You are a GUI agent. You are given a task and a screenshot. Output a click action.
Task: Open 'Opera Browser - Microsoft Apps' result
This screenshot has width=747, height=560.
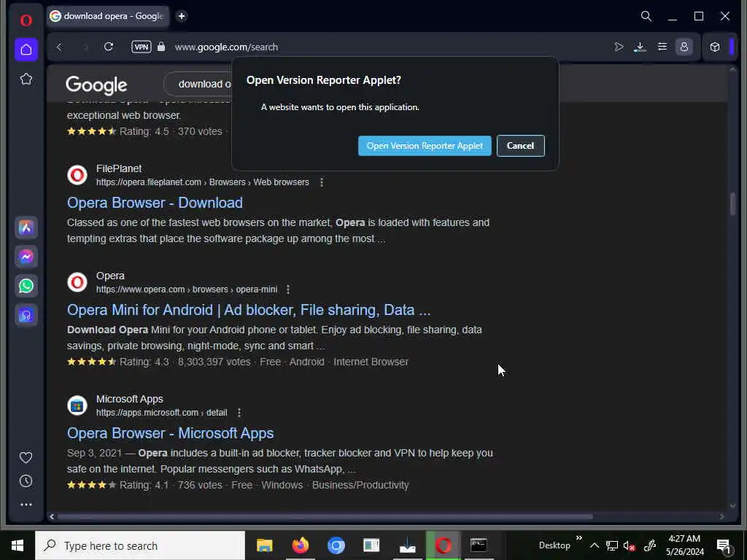(x=170, y=433)
